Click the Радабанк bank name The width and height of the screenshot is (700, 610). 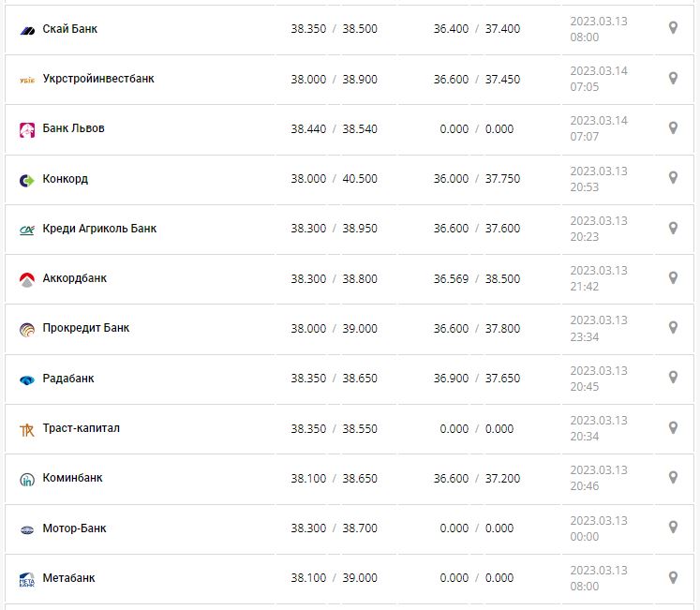pyautogui.click(x=68, y=379)
